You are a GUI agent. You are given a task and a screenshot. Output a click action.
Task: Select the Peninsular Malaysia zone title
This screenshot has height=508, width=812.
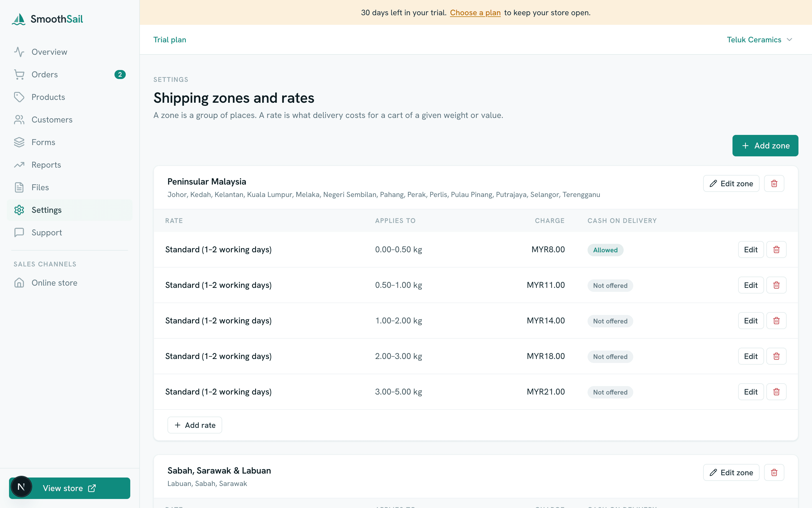207,182
